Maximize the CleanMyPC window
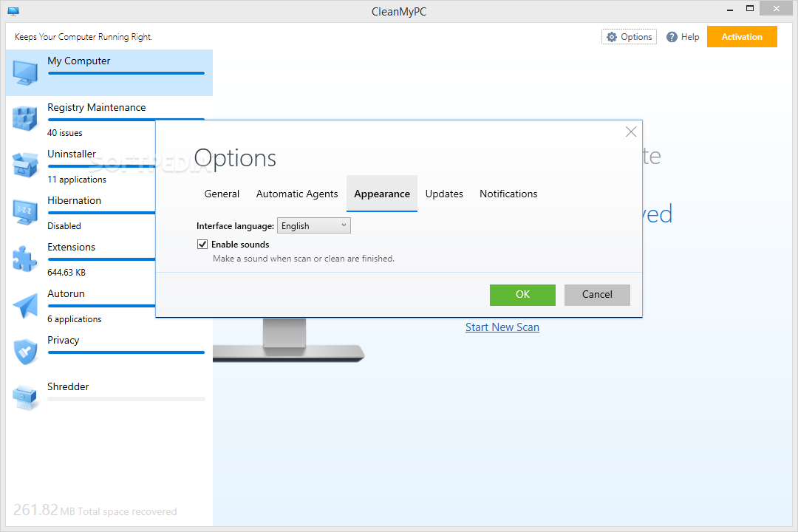This screenshot has width=798, height=532. [x=750, y=8]
